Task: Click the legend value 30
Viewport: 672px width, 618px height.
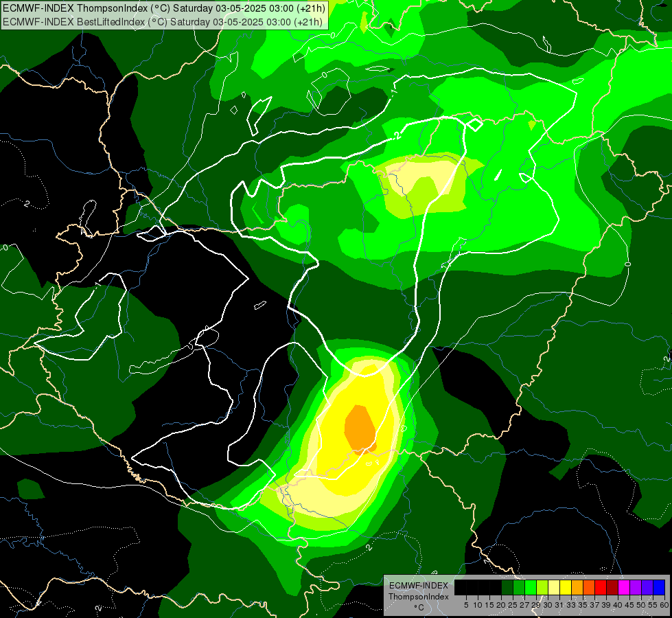Action: [x=548, y=605]
